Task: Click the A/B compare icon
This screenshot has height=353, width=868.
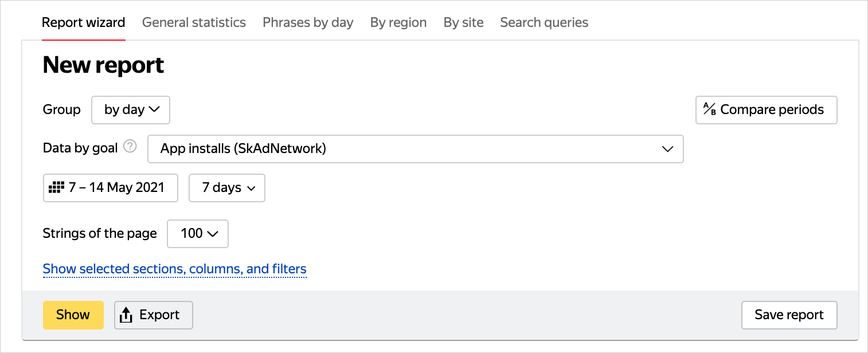Action: 710,109
